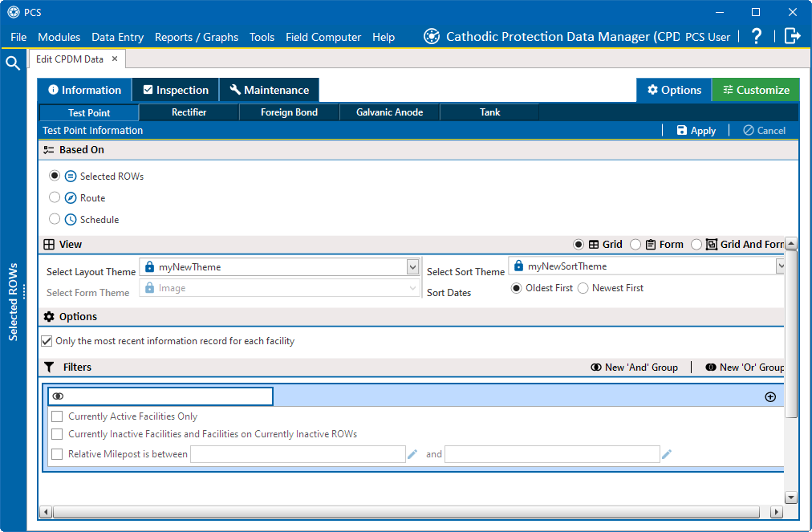Click the search magnifier icon in sidebar
Screen dimensions: 812x532
(x=13, y=63)
